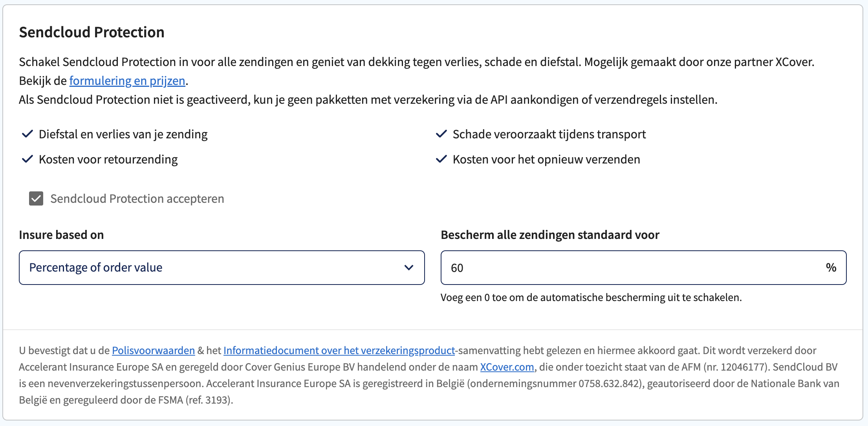This screenshot has height=426, width=868.
Task: Select the Sendcloud Protection section heading
Action: pyautogui.click(x=92, y=32)
